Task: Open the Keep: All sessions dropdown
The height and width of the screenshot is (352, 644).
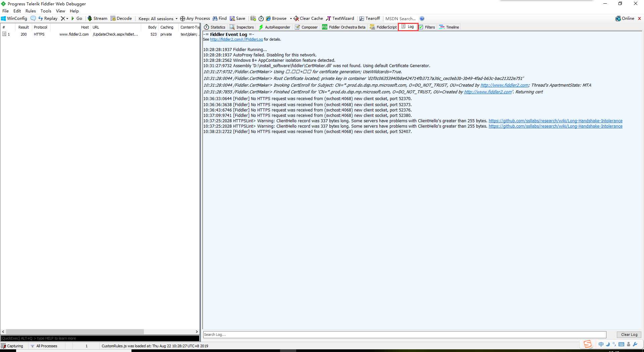Action: point(158,18)
